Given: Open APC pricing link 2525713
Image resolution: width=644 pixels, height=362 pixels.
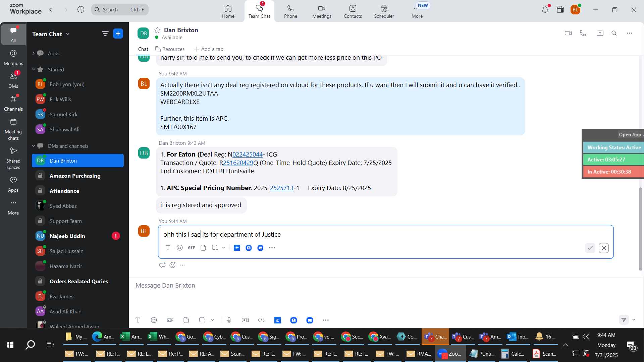Looking at the screenshot, I should [x=282, y=188].
